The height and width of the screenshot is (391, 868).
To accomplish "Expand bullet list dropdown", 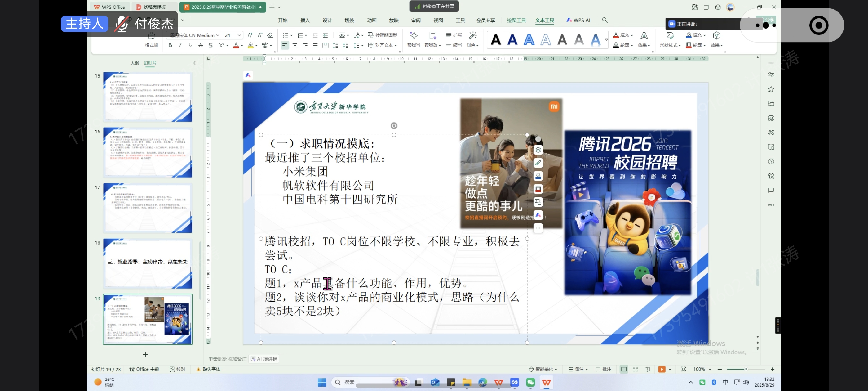I will (291, 35).
